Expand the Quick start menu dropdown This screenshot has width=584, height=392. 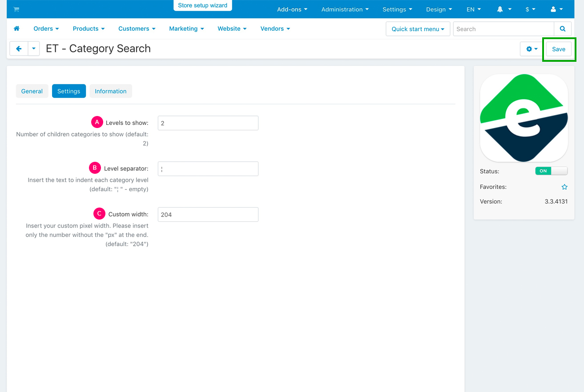tap(418, 29)
